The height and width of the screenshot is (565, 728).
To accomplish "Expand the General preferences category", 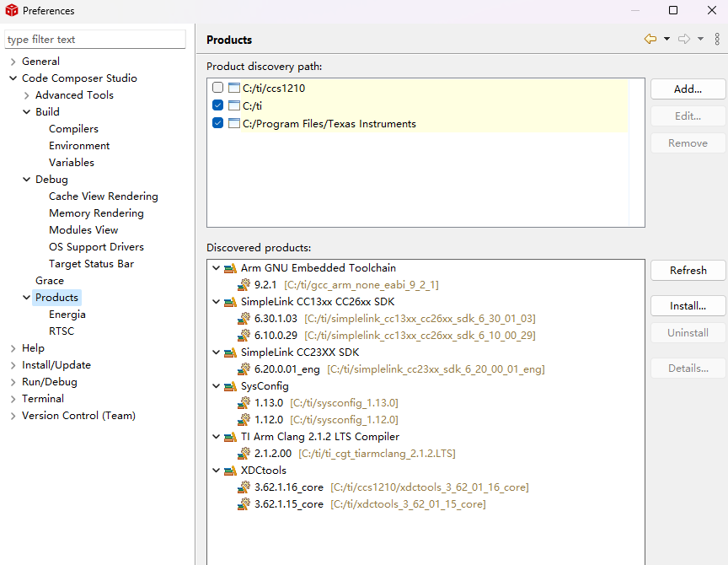I will 13,62.
